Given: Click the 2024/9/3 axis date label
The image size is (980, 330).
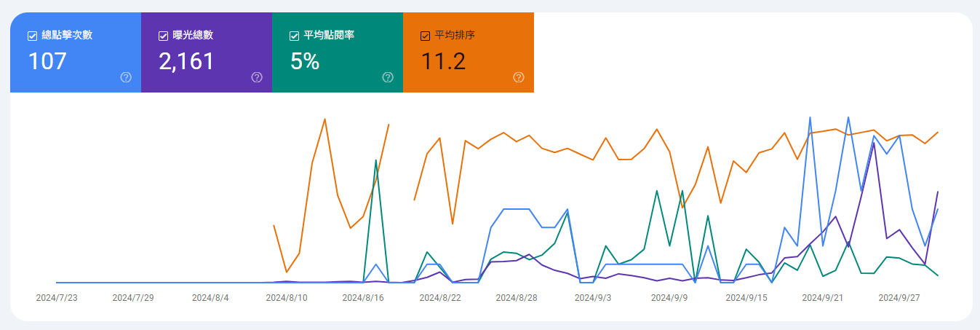Looking at the screenshot, I should pos(593,298).
